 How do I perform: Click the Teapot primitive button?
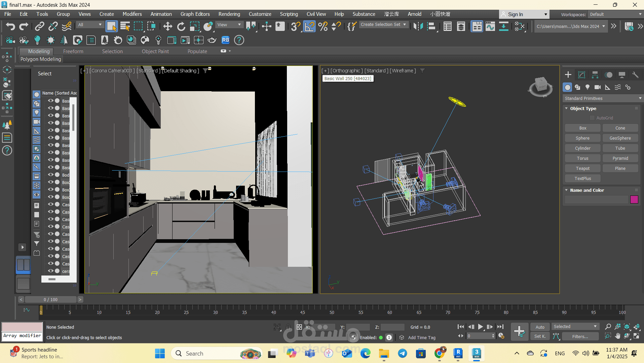coord(582,168)
